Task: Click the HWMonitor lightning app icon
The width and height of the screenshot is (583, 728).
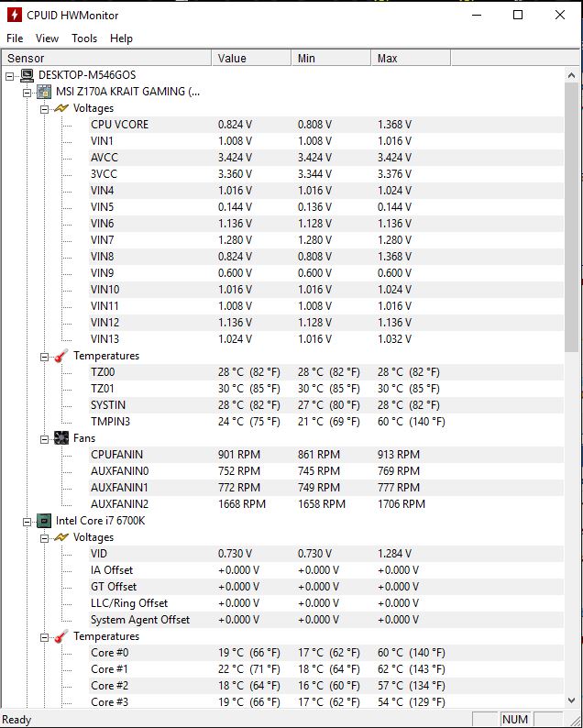Action: coord(14,15)
